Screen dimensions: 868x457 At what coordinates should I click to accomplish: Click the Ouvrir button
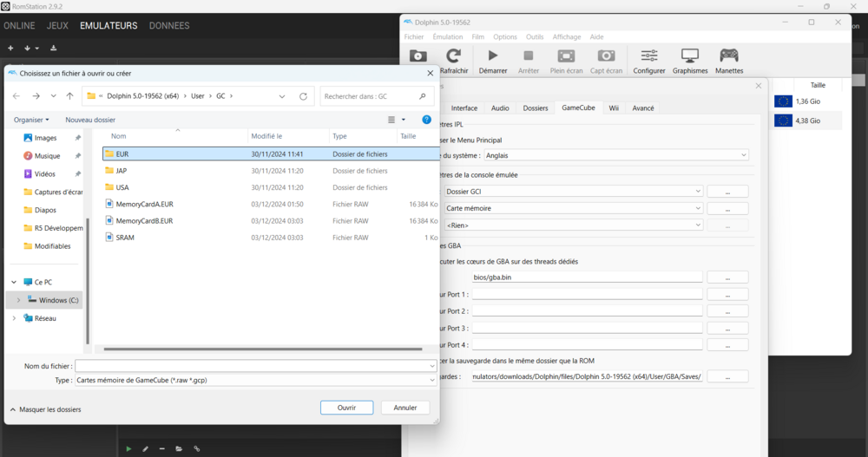pos(346,408)
